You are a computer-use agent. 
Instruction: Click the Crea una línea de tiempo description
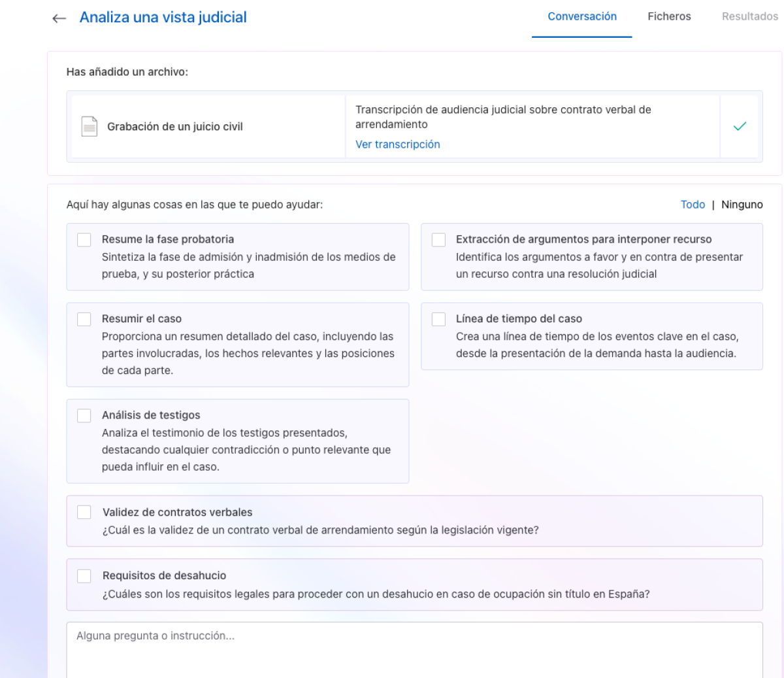pos(597,345)
